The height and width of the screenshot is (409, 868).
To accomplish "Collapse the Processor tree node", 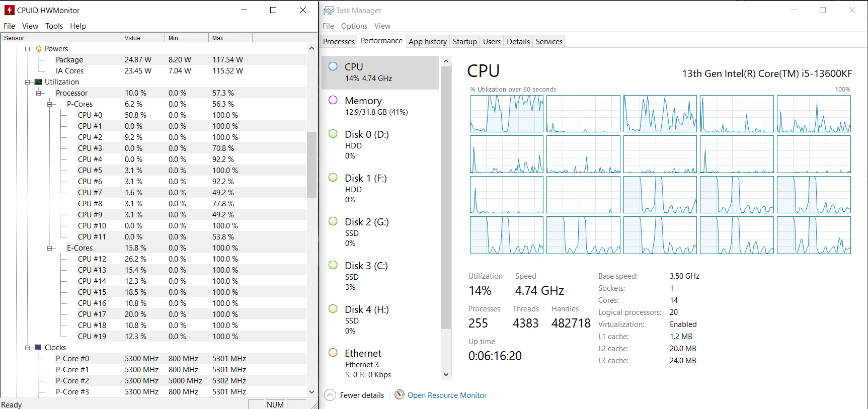I will (x=39, y=93).
